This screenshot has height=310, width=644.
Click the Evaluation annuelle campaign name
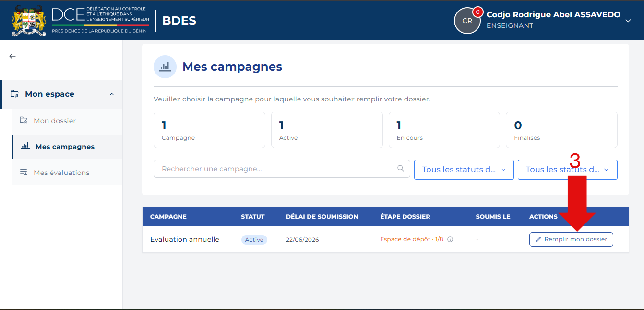click(x=185, y=239)
